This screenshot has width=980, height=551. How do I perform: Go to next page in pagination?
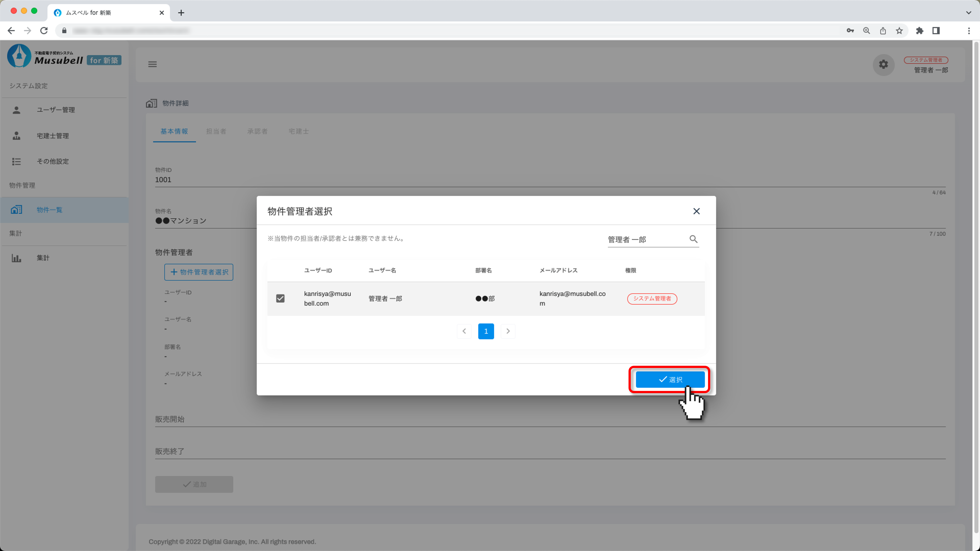(508, 331)
